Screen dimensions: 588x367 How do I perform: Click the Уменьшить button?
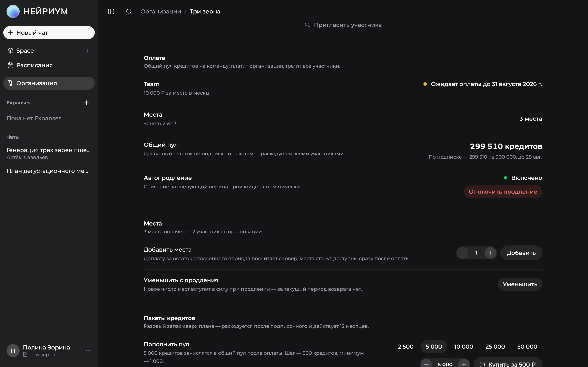[520, 284]
